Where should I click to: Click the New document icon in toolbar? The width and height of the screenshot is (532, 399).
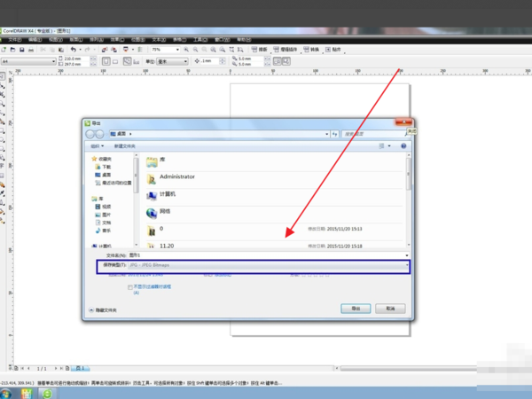(4, 50)
